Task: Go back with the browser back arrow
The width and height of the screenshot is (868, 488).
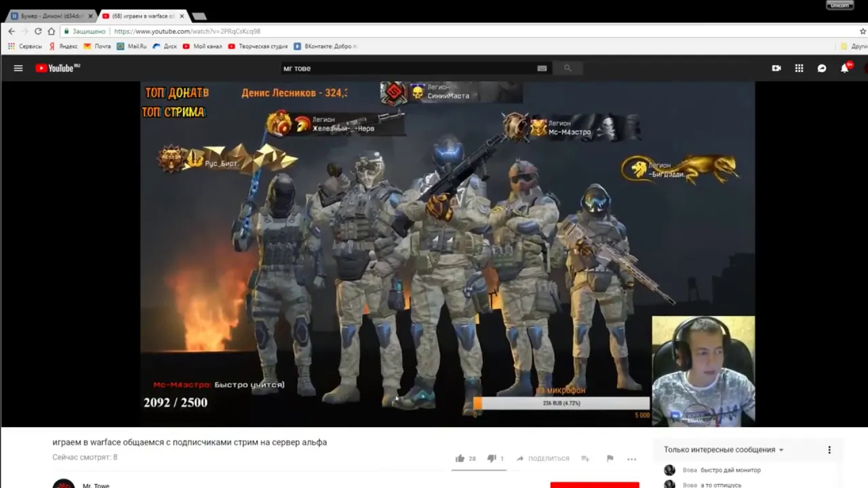Action: click(x=12, y=31)
